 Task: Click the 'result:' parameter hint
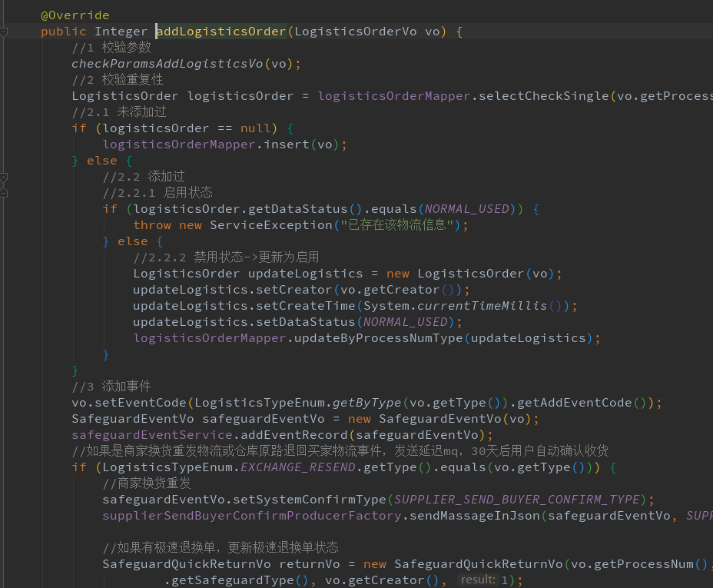478,580
